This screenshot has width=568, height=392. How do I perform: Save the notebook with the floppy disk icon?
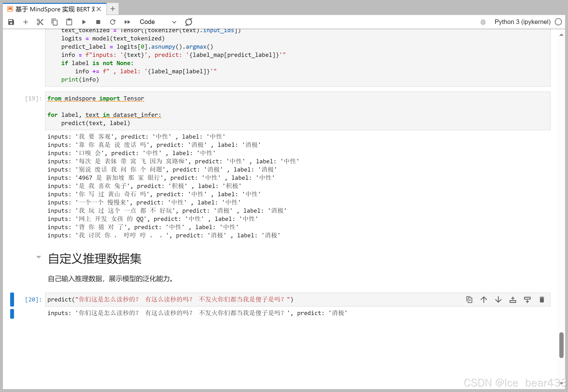click(x=11, y=22)
